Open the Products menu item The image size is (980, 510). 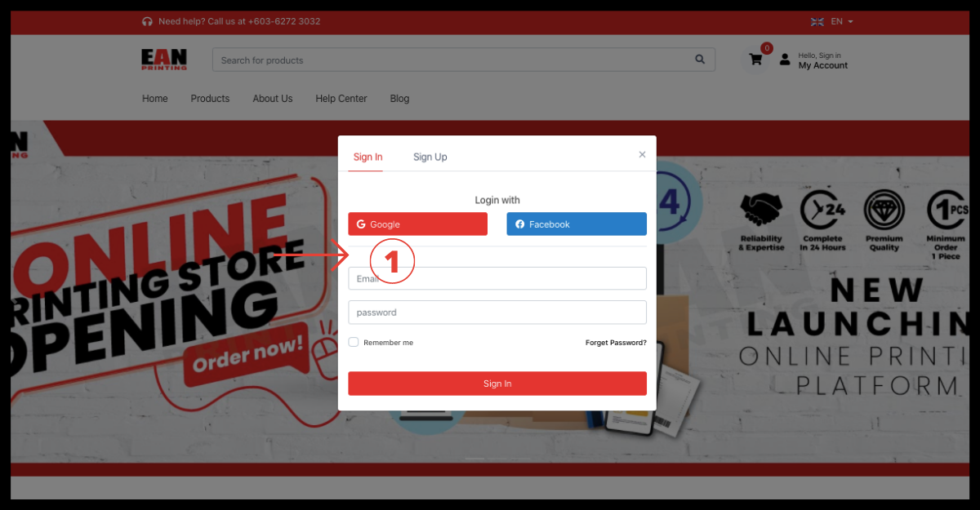tap(210, 99)
